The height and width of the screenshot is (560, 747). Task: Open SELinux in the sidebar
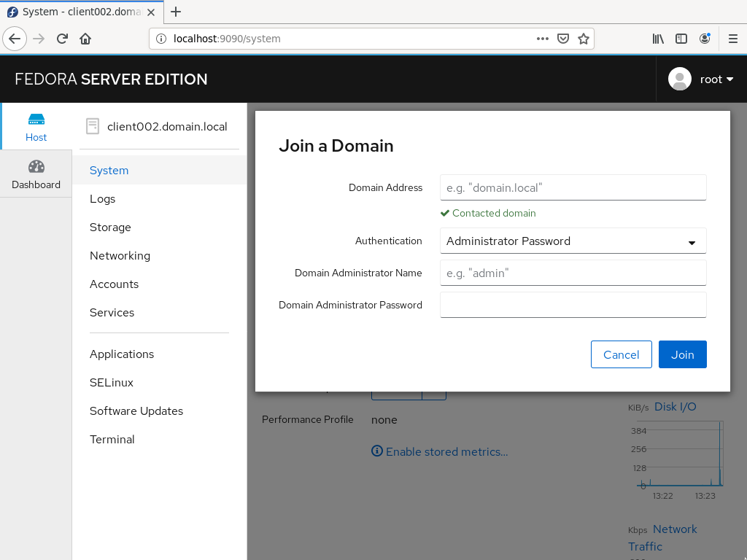coord(160,383)
